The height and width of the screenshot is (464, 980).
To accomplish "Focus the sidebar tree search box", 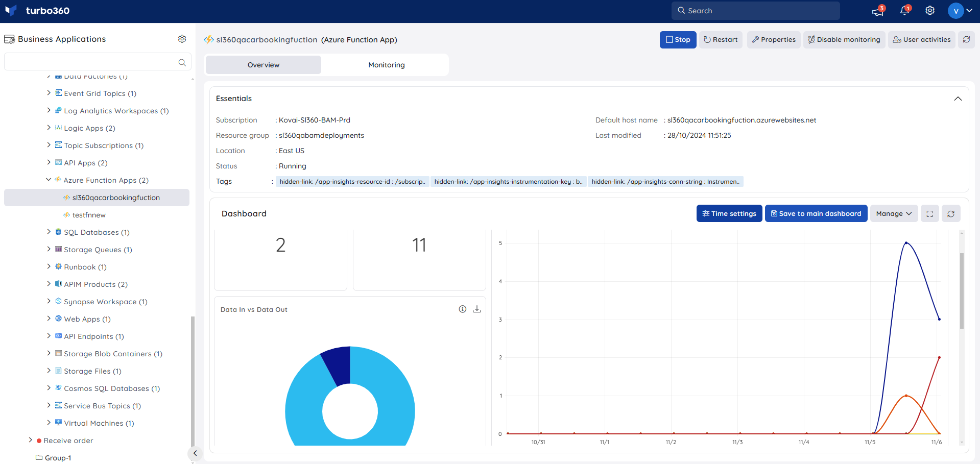I will click(x=98, y=62).
